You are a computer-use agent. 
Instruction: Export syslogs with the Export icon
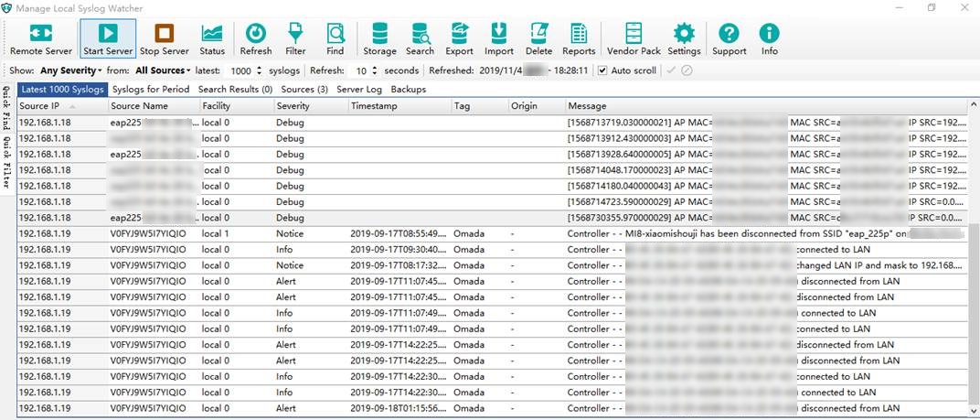(459, 38)
